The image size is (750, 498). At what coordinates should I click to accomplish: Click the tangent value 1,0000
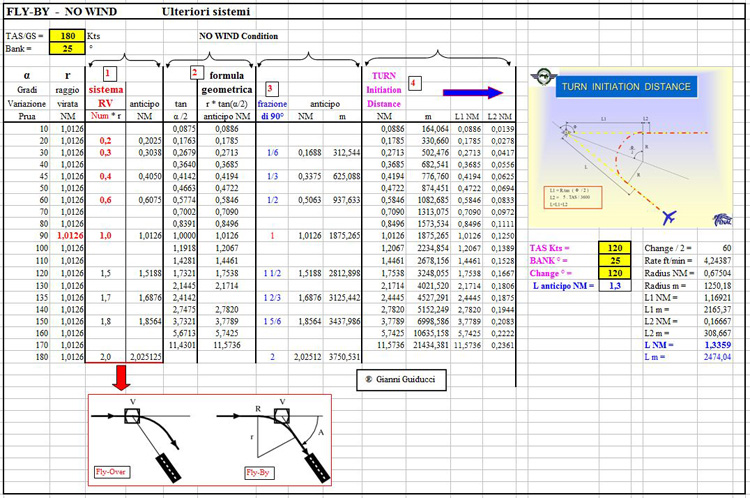tap(184, 236)
